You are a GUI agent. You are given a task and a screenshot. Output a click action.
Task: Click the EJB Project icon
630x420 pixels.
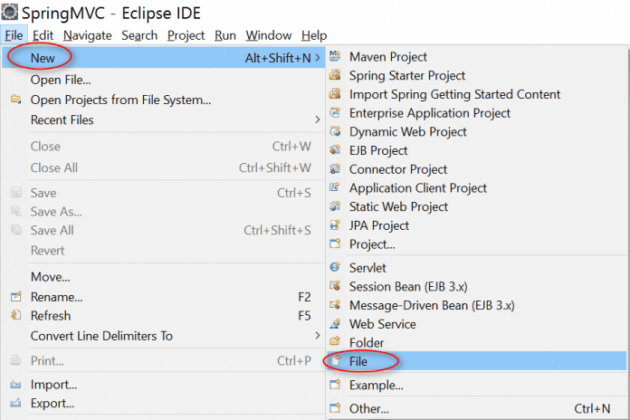click(x=336, y=151)
